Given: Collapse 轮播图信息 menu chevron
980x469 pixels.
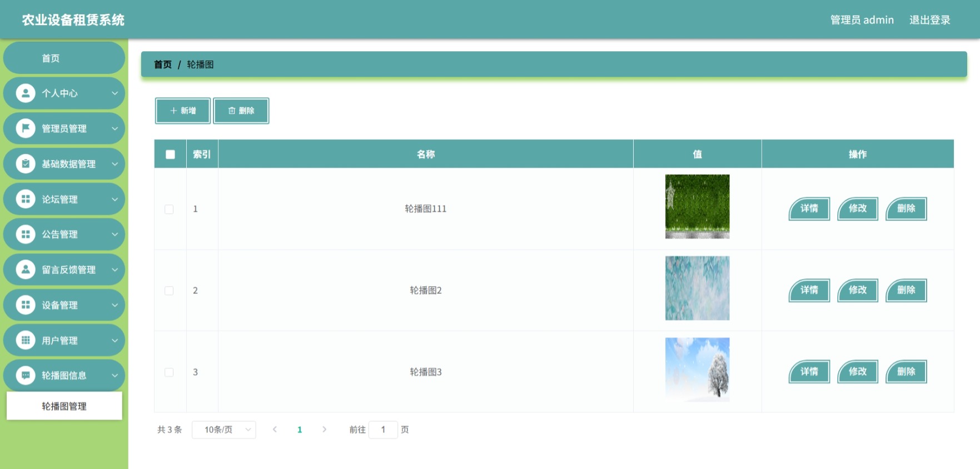Looking at the screenshot, I should [115, 376].
